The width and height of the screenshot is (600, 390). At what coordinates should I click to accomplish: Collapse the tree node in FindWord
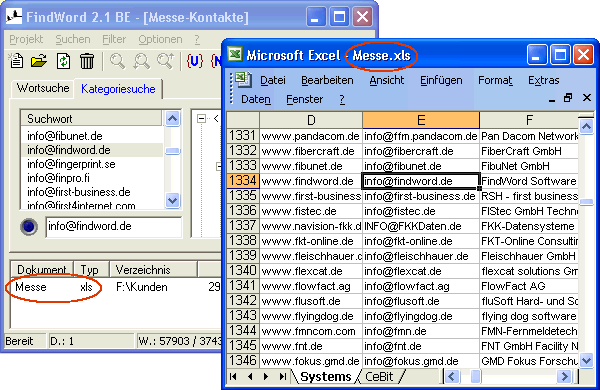201,119
